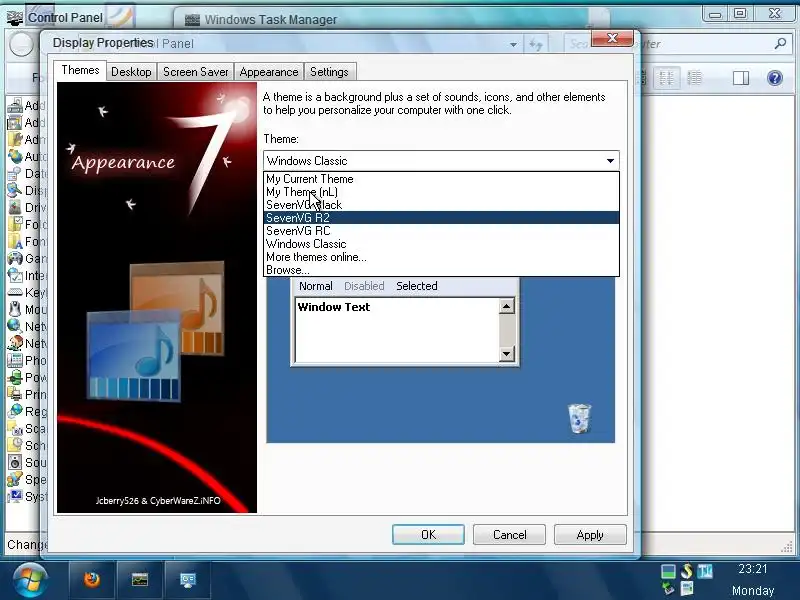Choose the Browse... theme entry
Image resolution: width=800 pixels, height=600 pixels.
[x=441, y=270]
